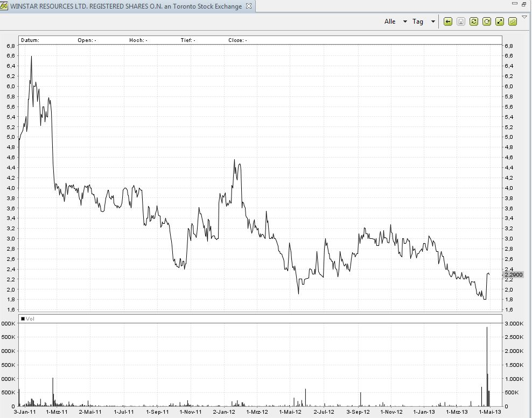532x418 pixels.
Task: Expand the chart using the diagonal arrow icon
Action: point(498,22)
